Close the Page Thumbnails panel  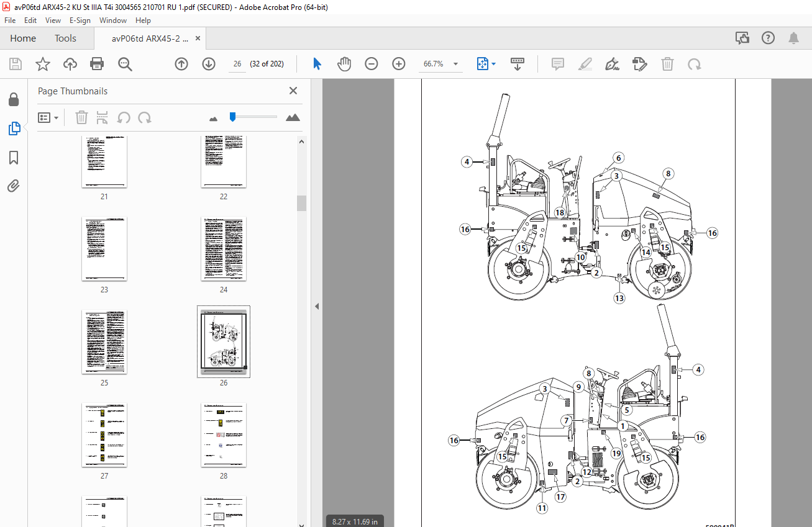pos(293,91)
